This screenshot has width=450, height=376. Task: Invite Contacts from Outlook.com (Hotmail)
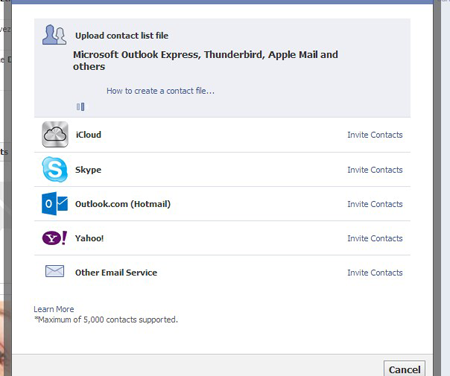pyautogui.click(x=375, y=204)
